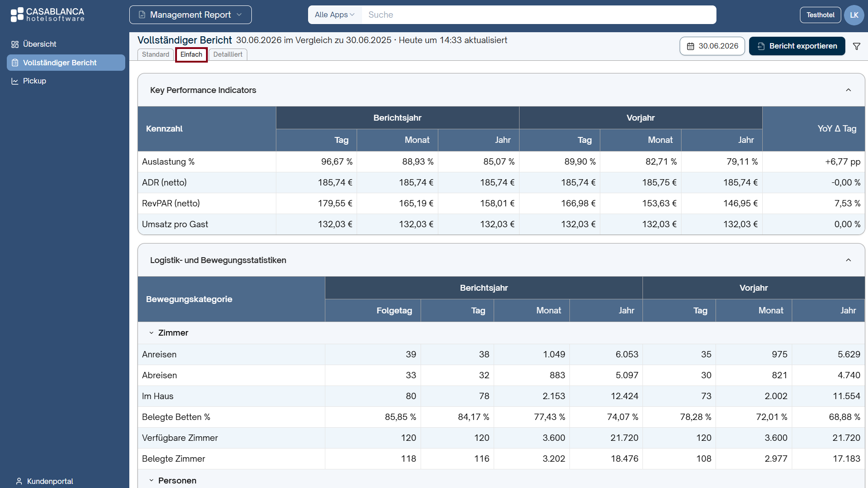868x488 pixels.
Task: Click the 6.053 Anreisen Jahr value
Action: tap(627, 355)
